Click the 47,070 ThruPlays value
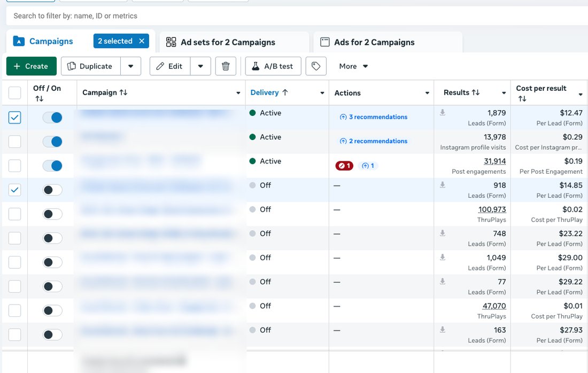Image resolution: width=588 pixels, height=373 pixels. (494, 306)
